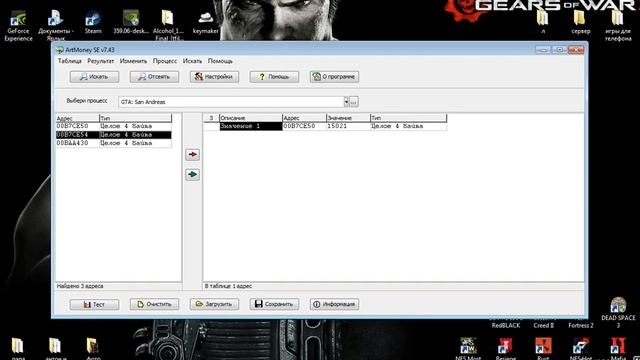Open the сервер folder on desktop
This screenshot has height=360, width=640.
pos(580,22)
